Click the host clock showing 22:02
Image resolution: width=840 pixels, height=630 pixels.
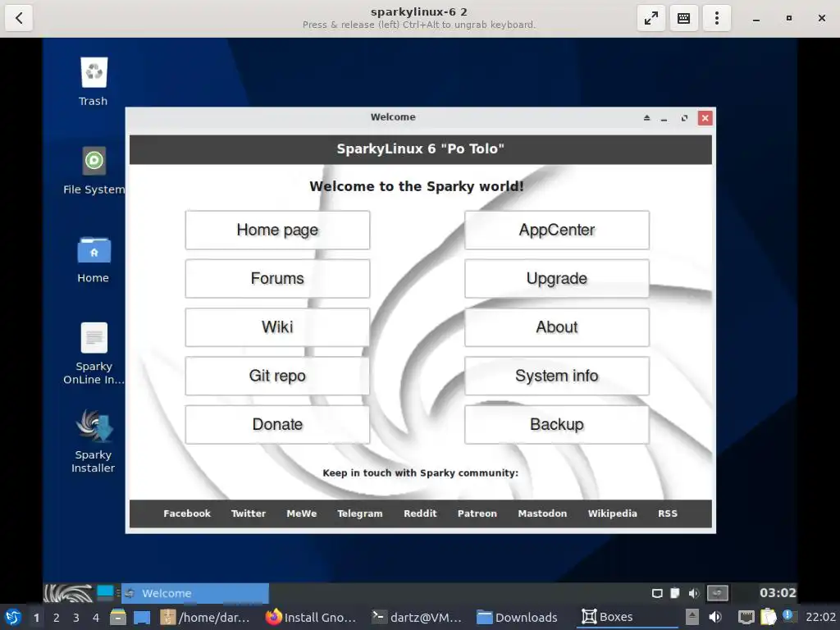click(820, 617)
